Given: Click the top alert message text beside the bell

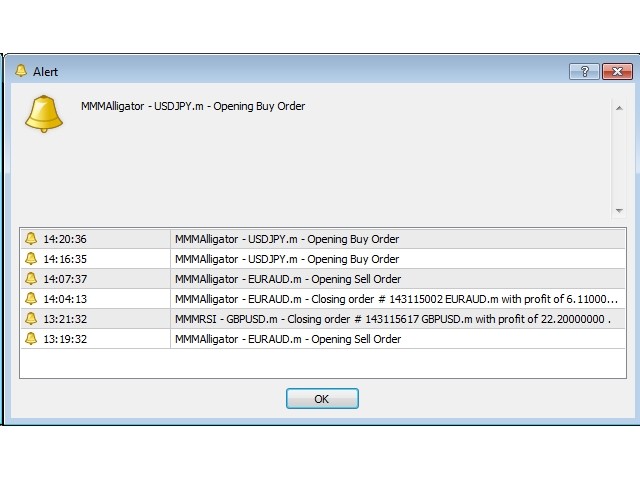Looking at the screenshot, I should 193,106.
